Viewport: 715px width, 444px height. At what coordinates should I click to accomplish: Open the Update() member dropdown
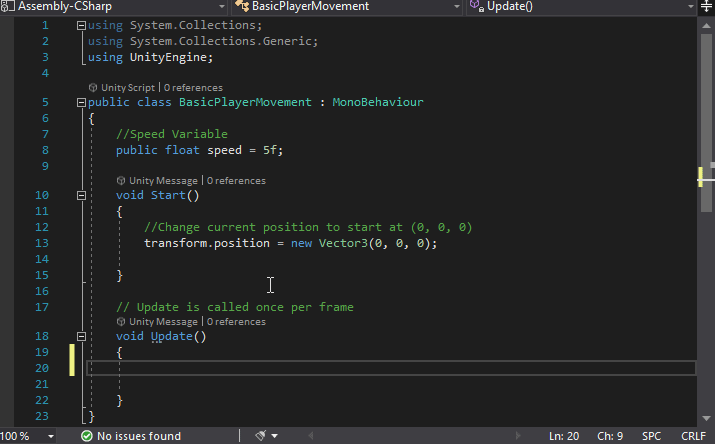tap(690, 6)
